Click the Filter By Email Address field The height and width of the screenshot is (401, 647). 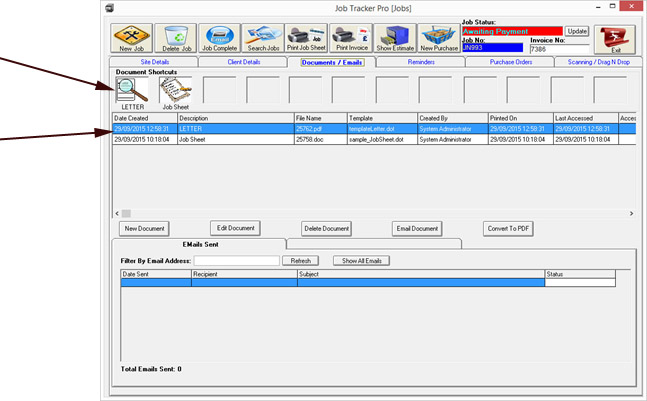[237, 261]
